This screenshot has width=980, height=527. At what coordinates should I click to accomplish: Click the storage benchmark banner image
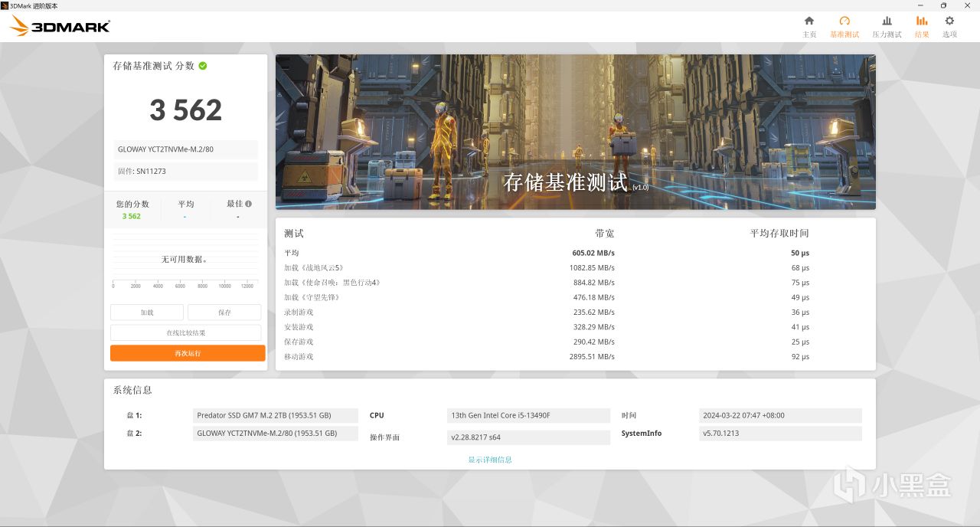pyautogui.click(x=576, y=132)
